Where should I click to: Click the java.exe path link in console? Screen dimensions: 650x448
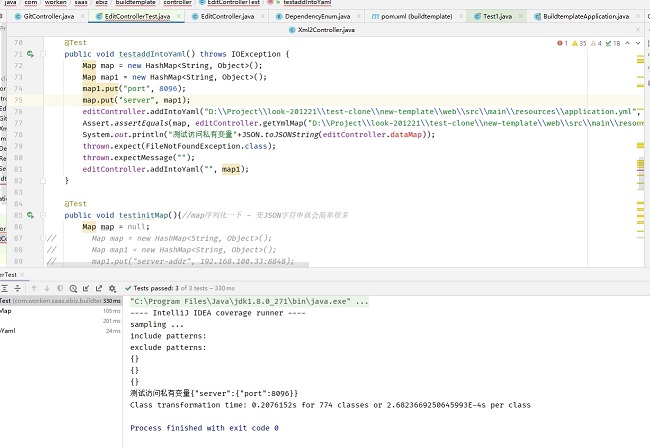(x=249, y=301)
